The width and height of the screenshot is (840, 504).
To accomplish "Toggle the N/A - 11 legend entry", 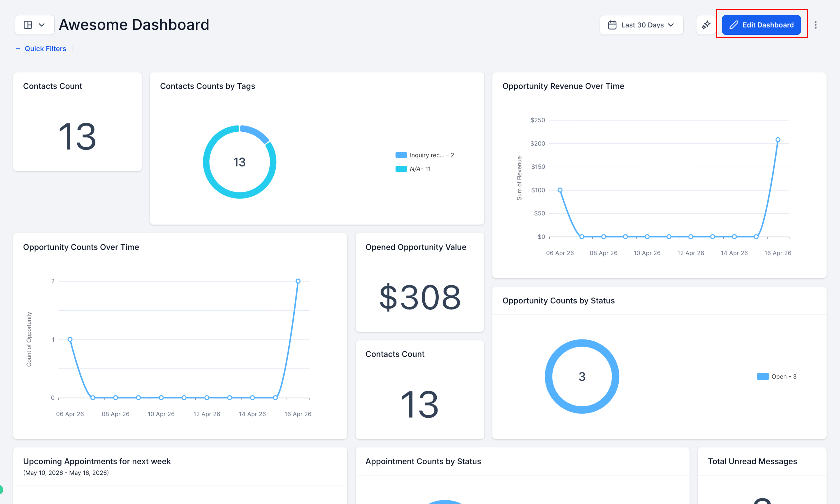I will coord(413,169).
